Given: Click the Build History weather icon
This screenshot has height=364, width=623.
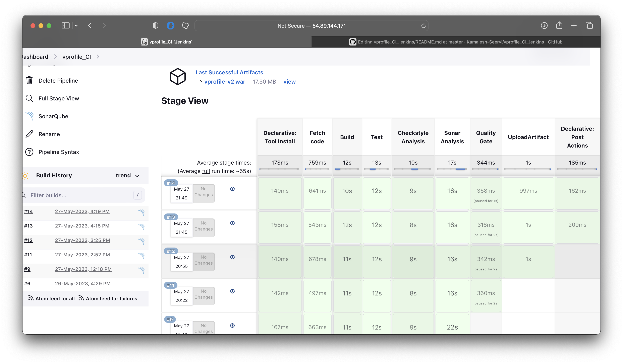Looking at the screenshot, I should coord(26,176).
